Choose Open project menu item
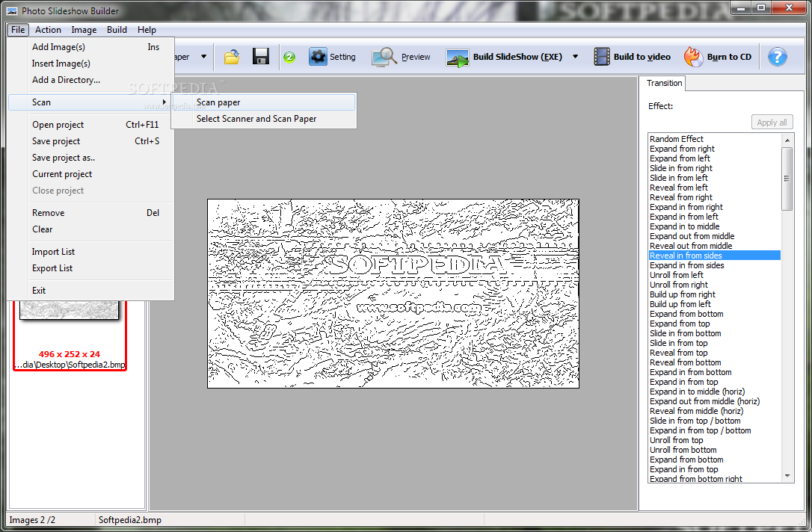The height and width of the screenshot is (532, 812). point(91,125)
